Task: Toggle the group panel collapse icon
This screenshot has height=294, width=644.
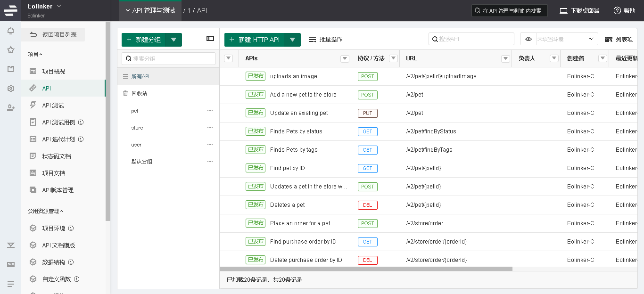Action: tap(210, 39)
